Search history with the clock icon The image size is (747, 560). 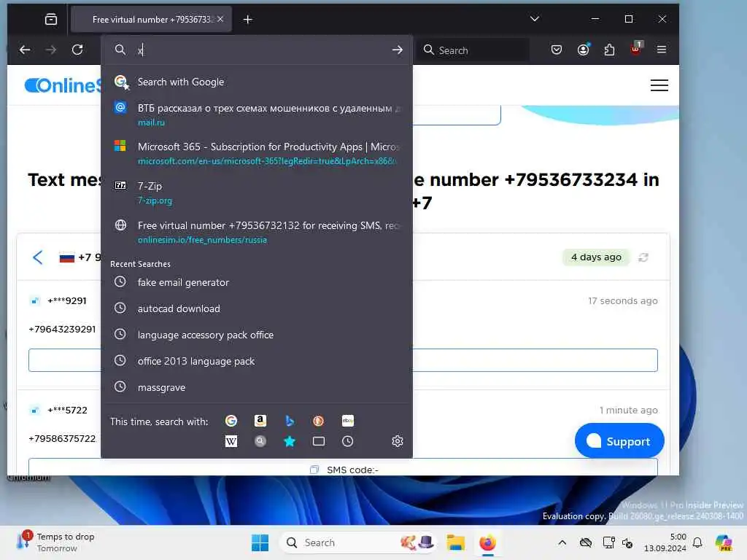click(348, 441)
